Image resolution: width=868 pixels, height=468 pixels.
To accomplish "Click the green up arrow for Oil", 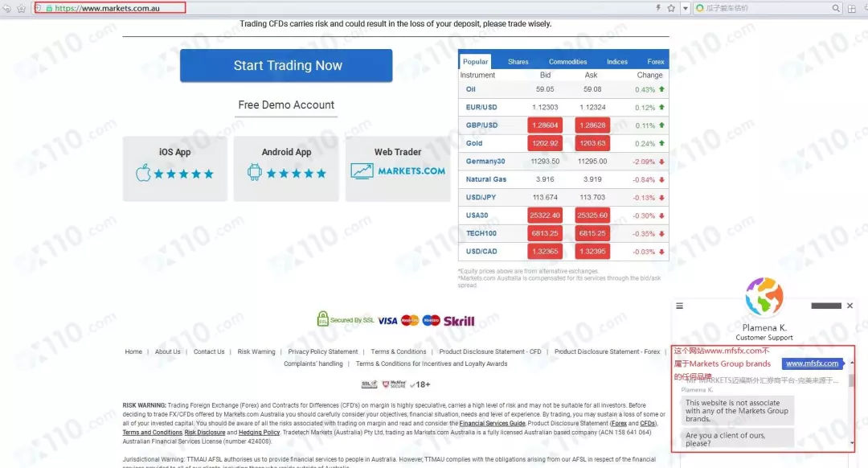I will tap(661, 88).
